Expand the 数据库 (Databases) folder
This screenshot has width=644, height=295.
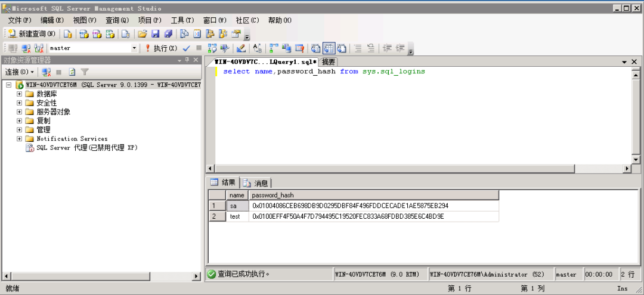coord(19,94)
